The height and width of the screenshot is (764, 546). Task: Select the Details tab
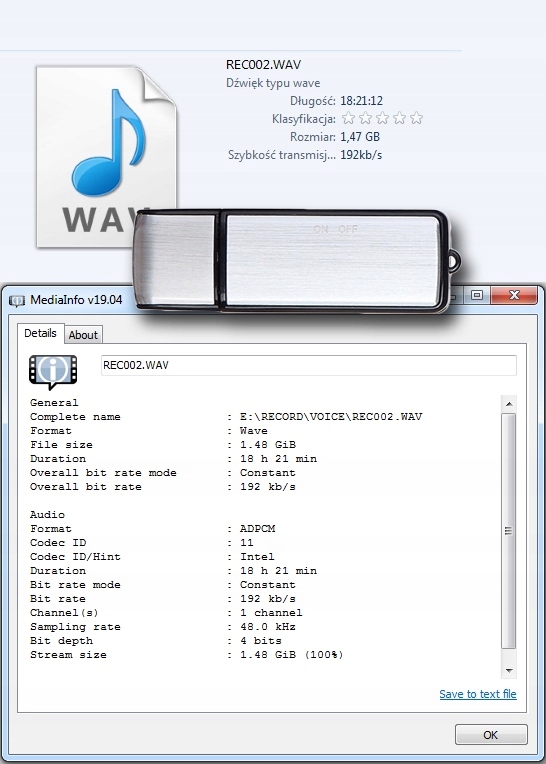point(40,333)
